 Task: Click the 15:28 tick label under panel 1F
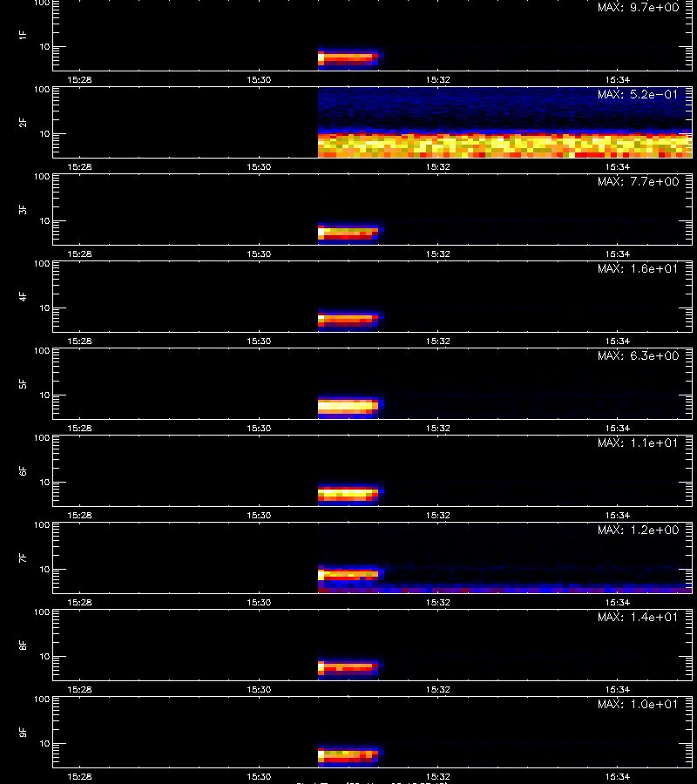[79, 80]
